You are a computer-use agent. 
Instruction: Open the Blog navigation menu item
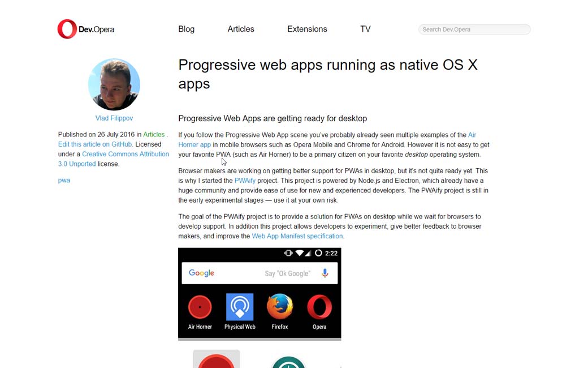186,29
